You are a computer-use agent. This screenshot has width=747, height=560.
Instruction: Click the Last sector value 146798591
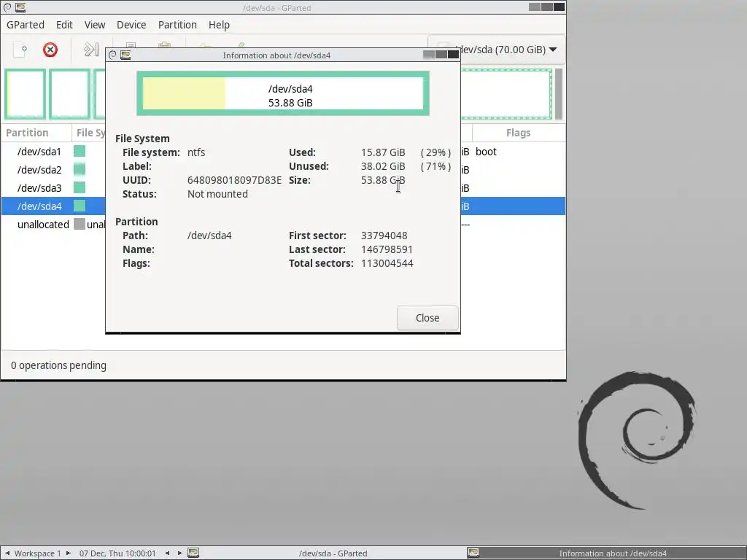387,249
